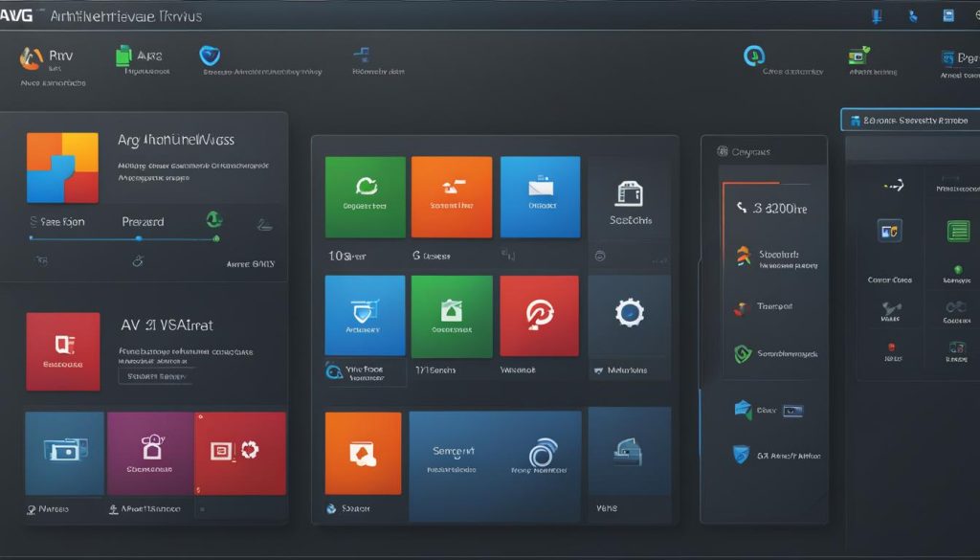Click the green refresh tile in the grid
980x560 pixels.
pyautogui.click(x=367, y=196)
